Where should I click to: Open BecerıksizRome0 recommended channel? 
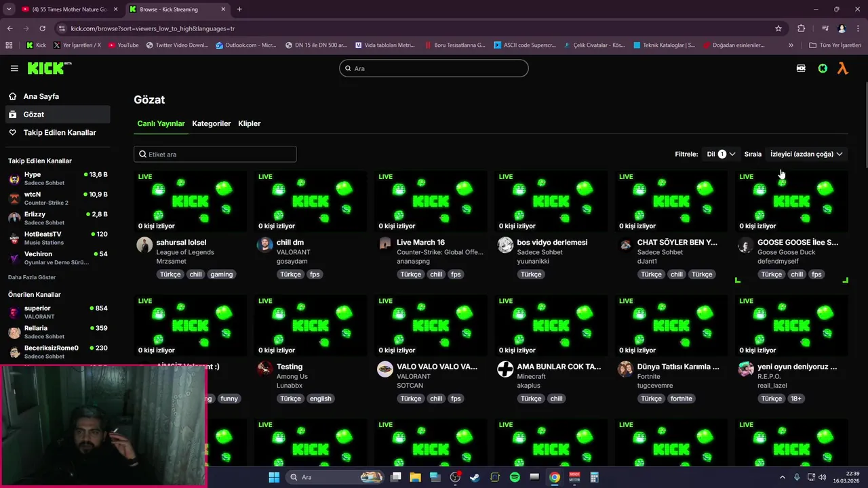coord(57,352)
